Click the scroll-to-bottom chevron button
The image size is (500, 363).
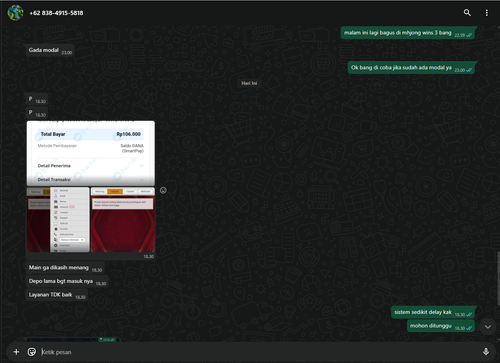click(488, 327)
